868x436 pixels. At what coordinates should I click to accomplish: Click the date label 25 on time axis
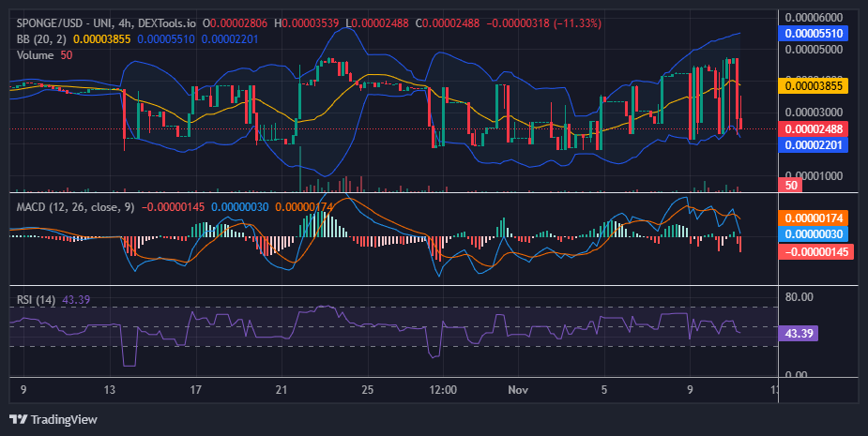pyautogui.click(x=367, y=389)
